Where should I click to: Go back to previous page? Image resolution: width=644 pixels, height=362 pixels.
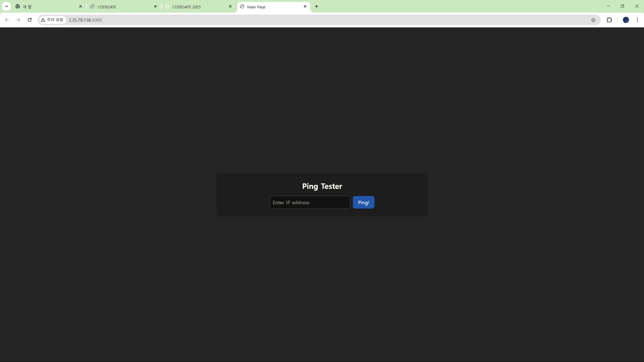coord(7,20)
